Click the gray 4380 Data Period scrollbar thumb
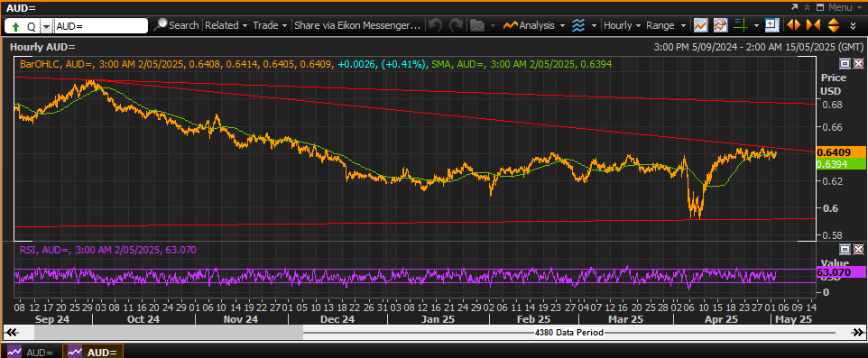This screenshot has height=358, width=868. tap(169, 333)
